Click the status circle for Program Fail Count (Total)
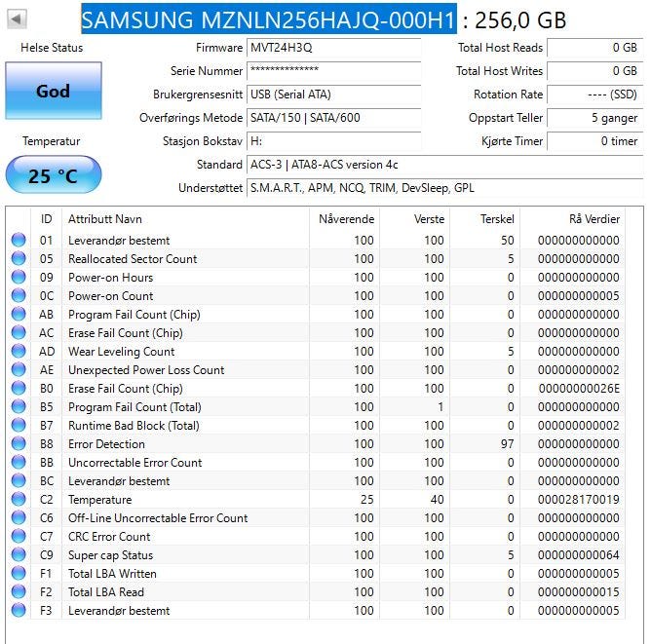This screenshot has height=644, width=651. pos(19,406)
